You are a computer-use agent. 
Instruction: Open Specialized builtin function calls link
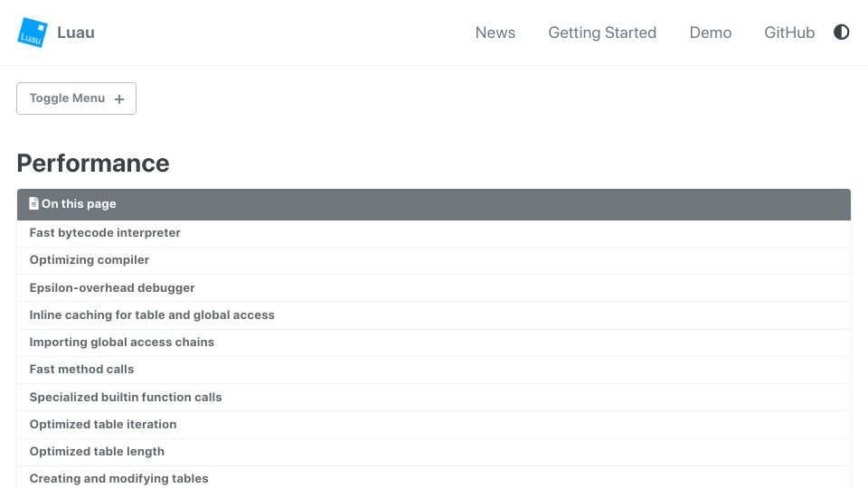tap(126, 398)
